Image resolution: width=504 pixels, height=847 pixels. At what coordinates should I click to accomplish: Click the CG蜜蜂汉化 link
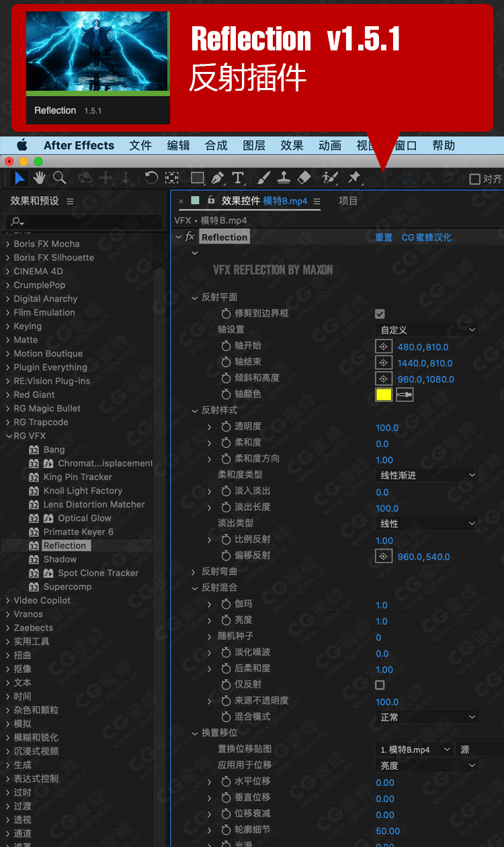427,237
